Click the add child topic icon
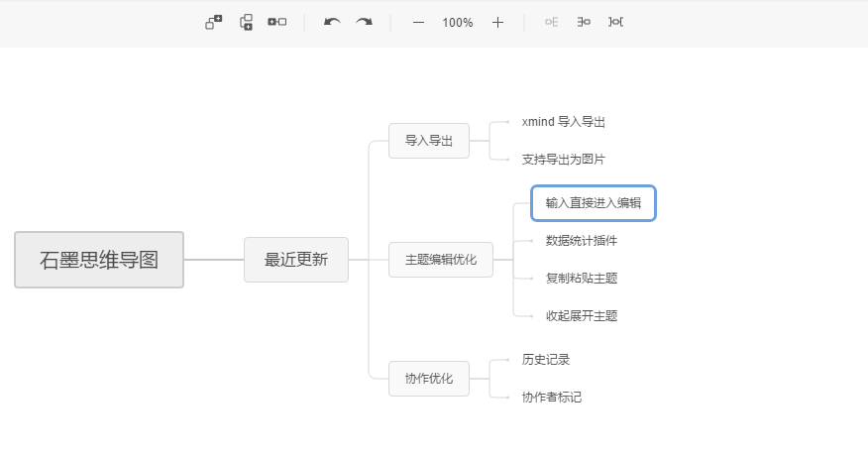 pyautogui.click(x=214, y=22)
